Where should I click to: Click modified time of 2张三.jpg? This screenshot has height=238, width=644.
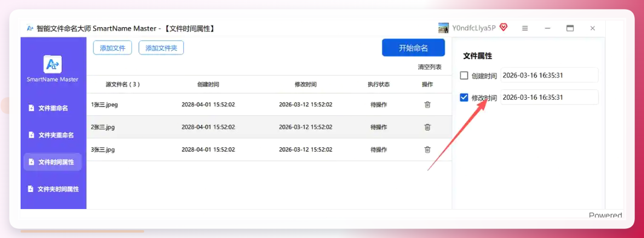point(306,127)
